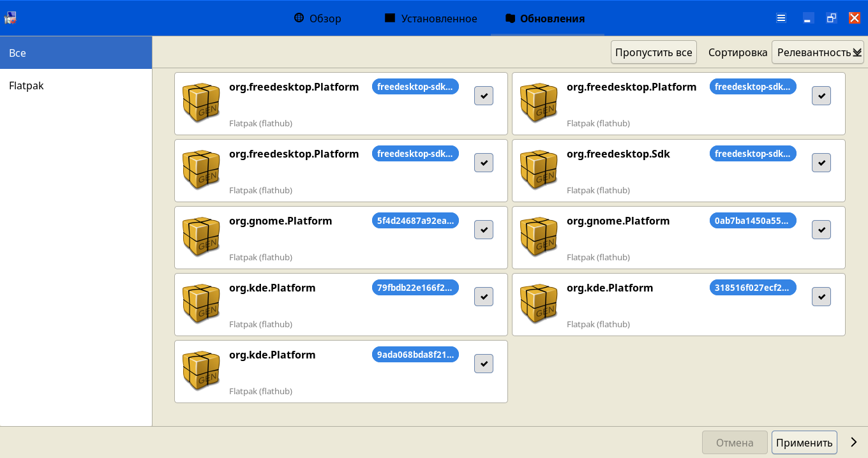Click the org.freedesktop.Sdk package name

[x=618, y=154]
